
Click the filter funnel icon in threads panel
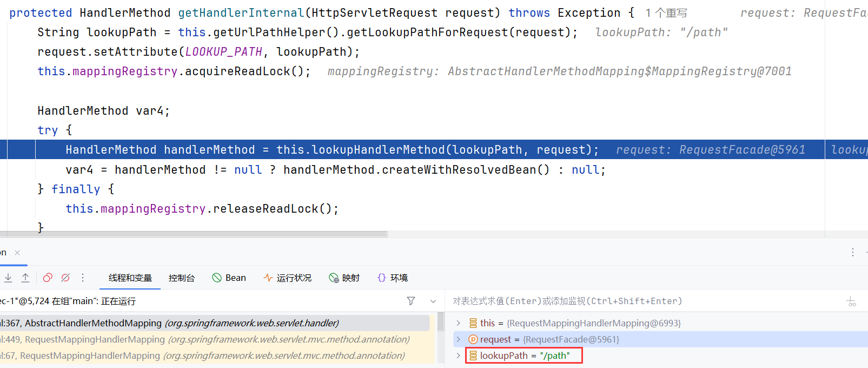click(x=411, y=301)
